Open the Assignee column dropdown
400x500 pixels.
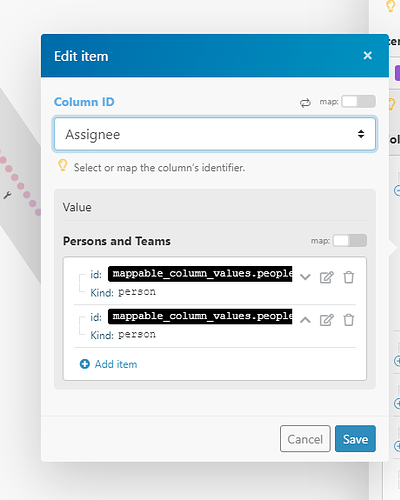click(215, 134)
